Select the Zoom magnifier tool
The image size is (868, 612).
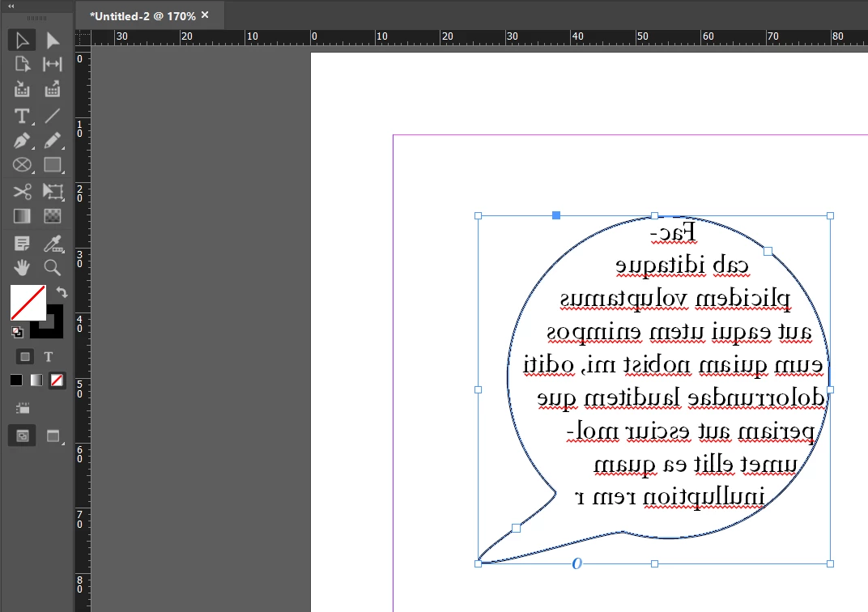click(x=53, y=268)
